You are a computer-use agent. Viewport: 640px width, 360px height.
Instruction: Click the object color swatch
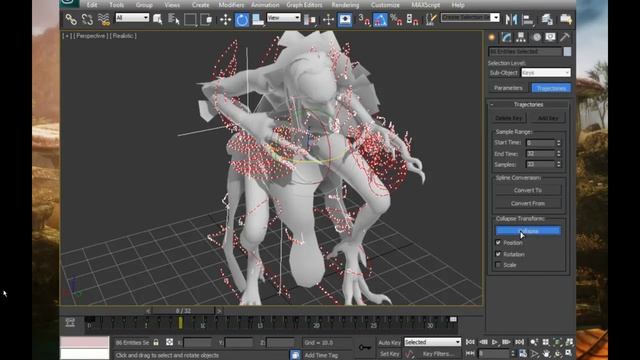[x=567, y=51]
